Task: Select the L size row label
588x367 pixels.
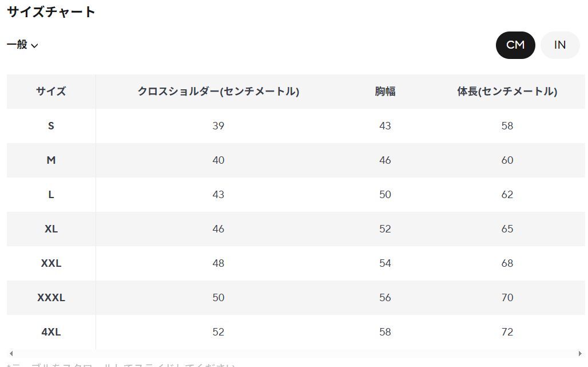Action: pos(51,194)
